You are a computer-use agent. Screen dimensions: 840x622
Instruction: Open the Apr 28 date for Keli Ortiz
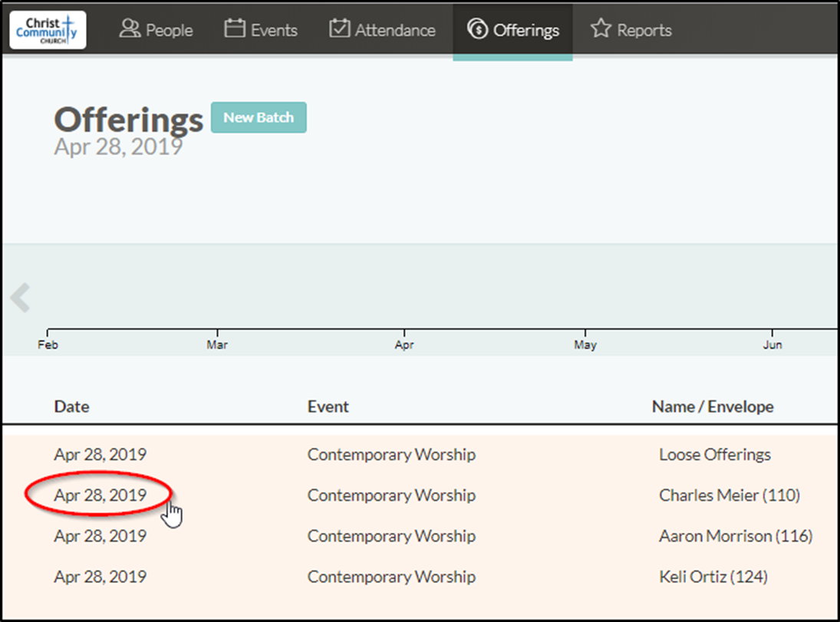(x=100, y=577)
